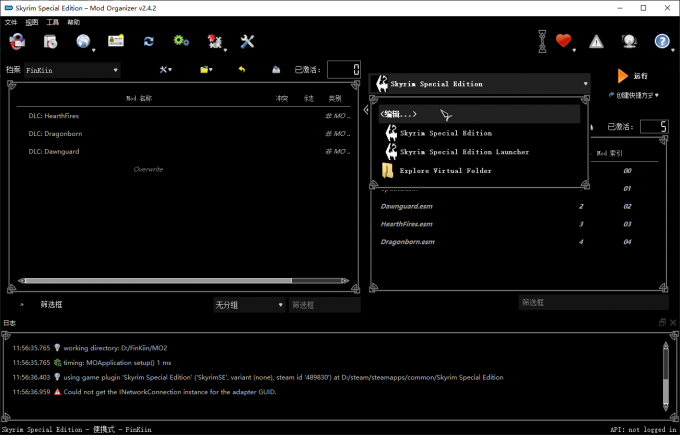Click the orange run play triangle
The image size is (680, 435).
[622, 76]
